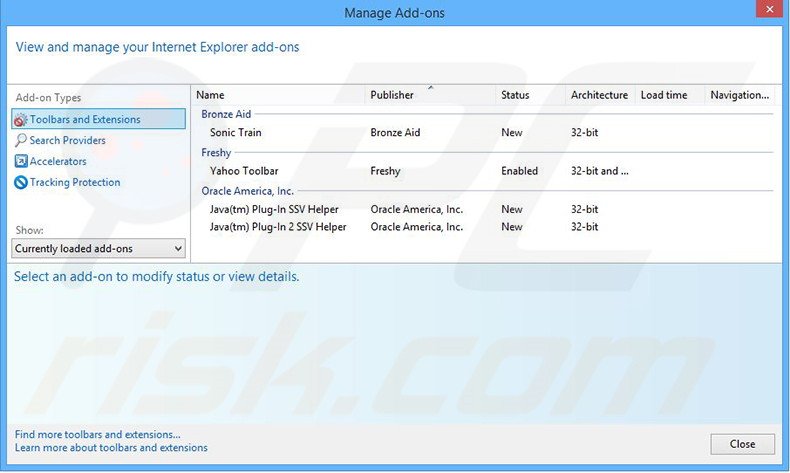This screenshot has width=790, height=473.
Task: Sort by the Architecture column header
Action: point(600,95)
